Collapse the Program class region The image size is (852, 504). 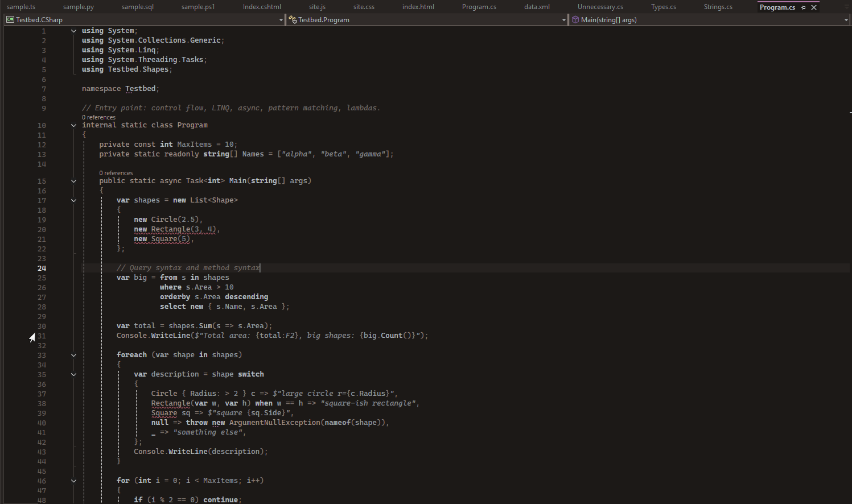(x=73, y=125)
